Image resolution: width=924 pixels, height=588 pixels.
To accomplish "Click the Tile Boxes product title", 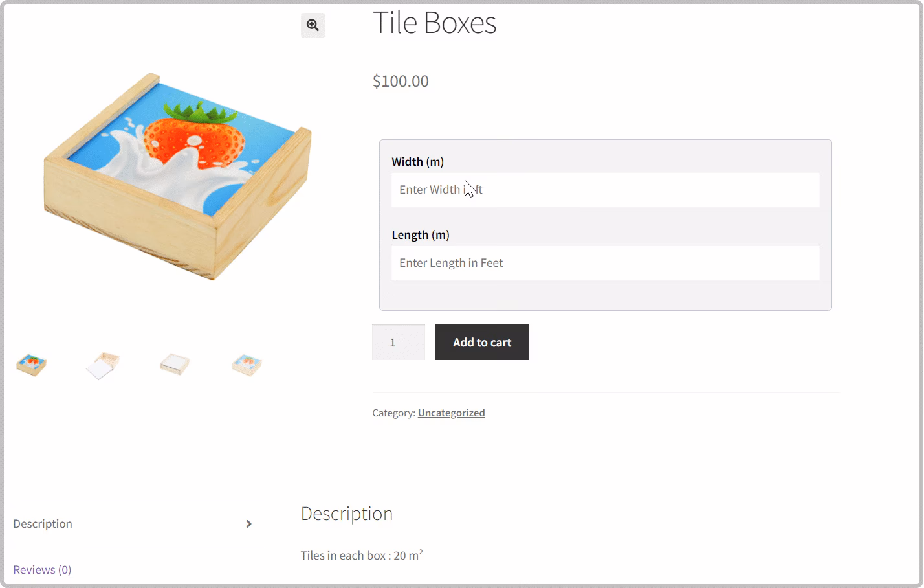I will click(434, 23).
